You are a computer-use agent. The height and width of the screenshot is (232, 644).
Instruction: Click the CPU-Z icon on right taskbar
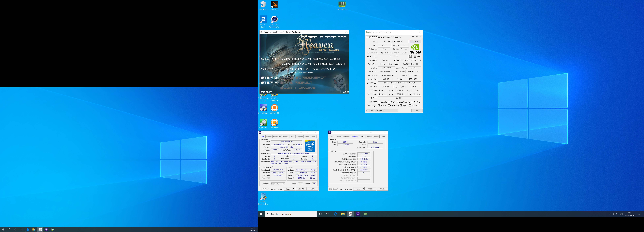tap(358, 214)
